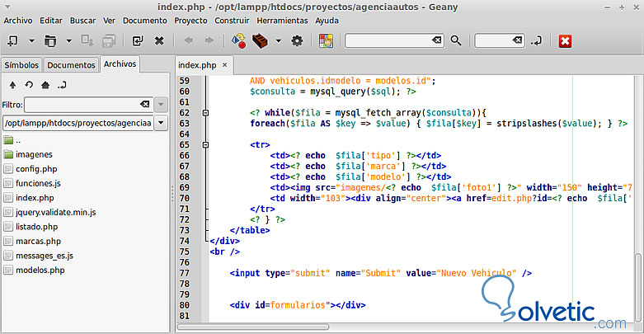
Task: Click the jump to line arrow icon
Action: (x=537, y=40)
